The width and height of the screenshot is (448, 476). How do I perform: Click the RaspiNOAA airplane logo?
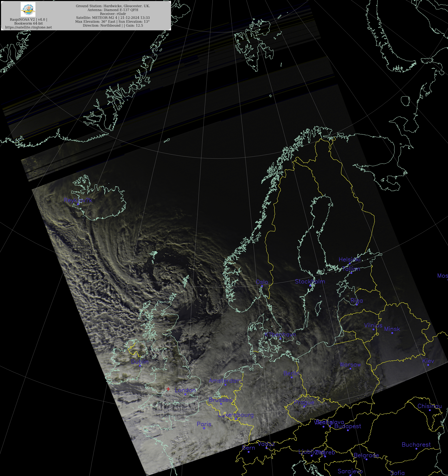click(x=28, y=10)
